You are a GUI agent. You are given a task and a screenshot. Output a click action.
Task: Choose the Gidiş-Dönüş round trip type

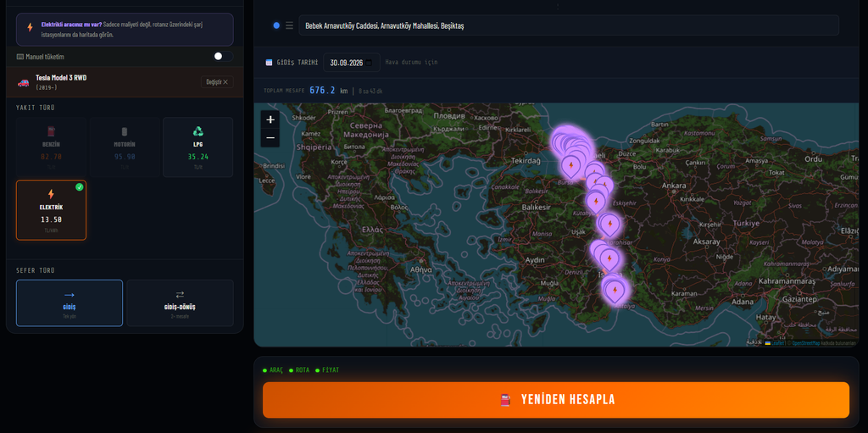(x=180, y=303)
